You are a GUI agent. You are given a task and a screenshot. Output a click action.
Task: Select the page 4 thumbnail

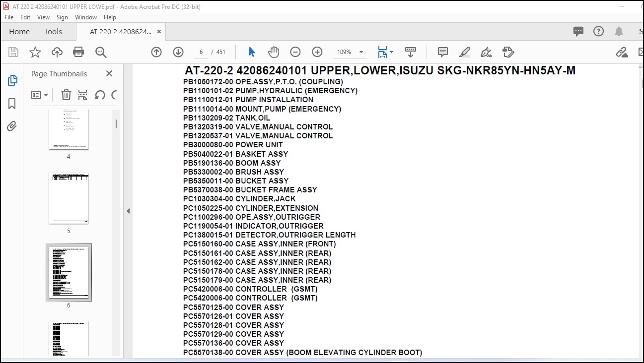point(69,129)
